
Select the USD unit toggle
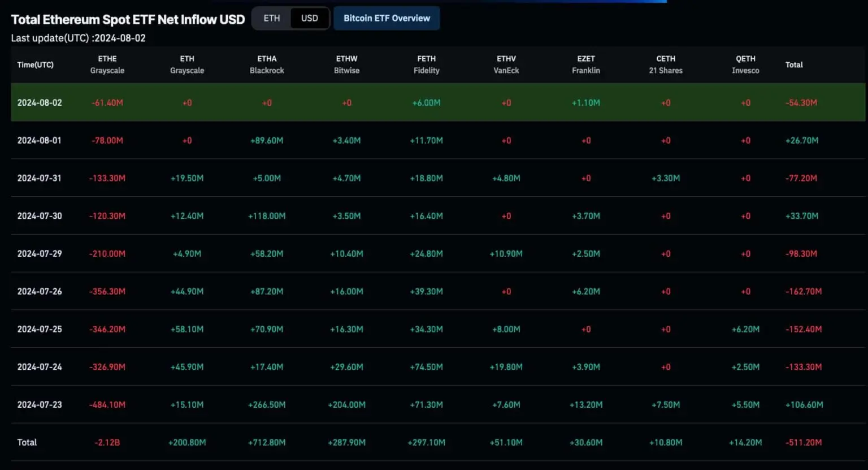tap(310, 18)
